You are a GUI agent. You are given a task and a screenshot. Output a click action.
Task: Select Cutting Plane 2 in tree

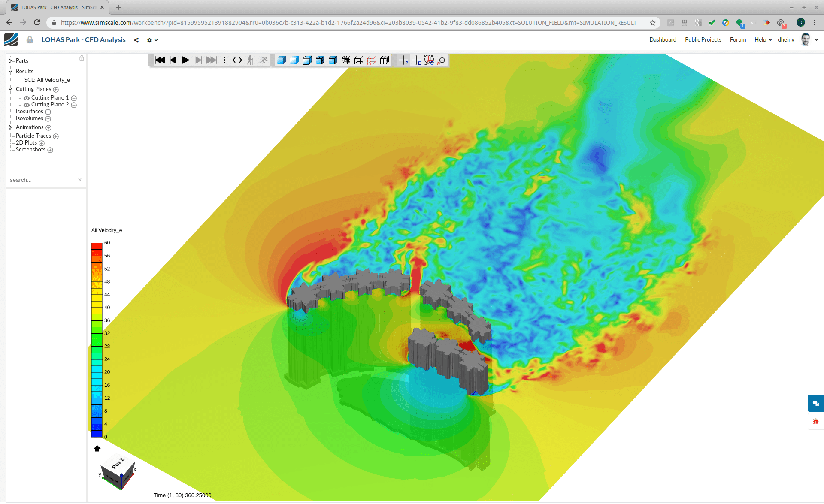click(50, 105)
